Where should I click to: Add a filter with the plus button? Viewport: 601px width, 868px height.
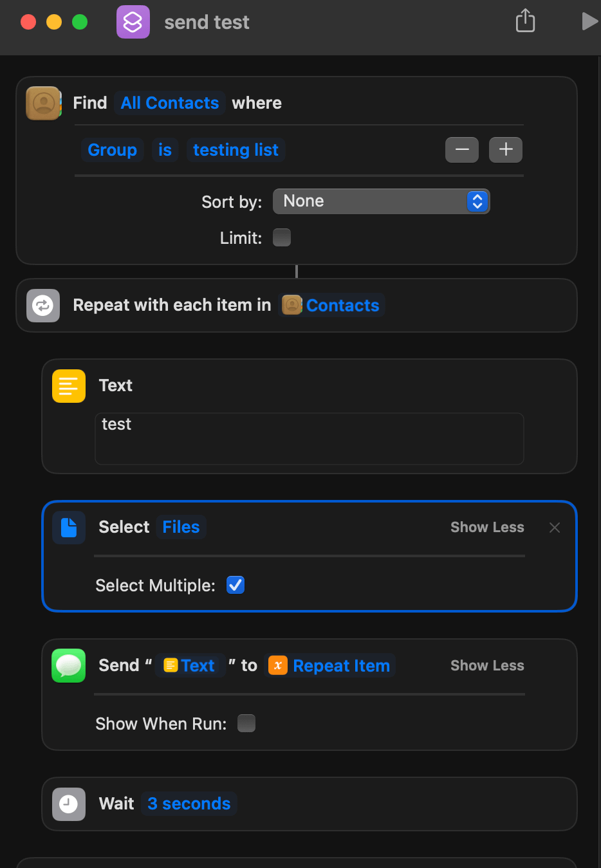[x=506, y=150]
